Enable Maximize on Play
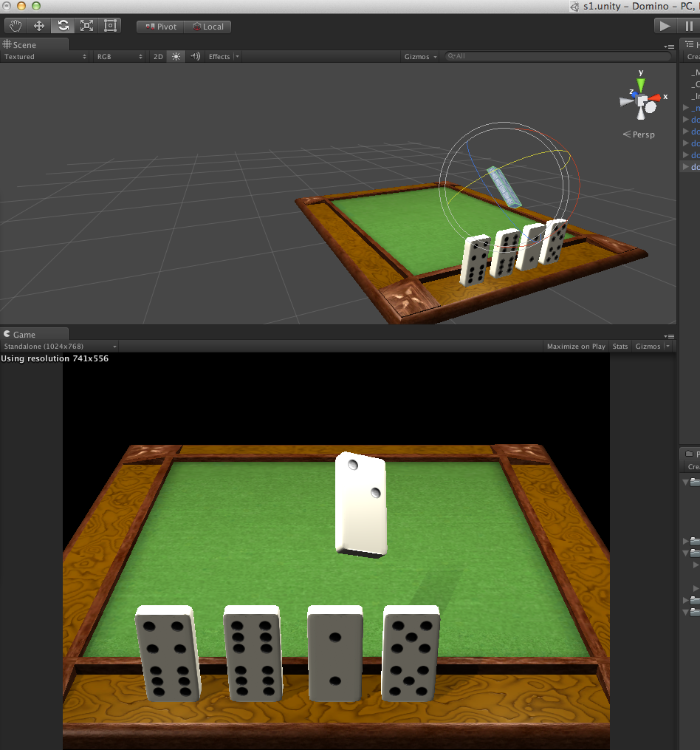 click(576, 346)
